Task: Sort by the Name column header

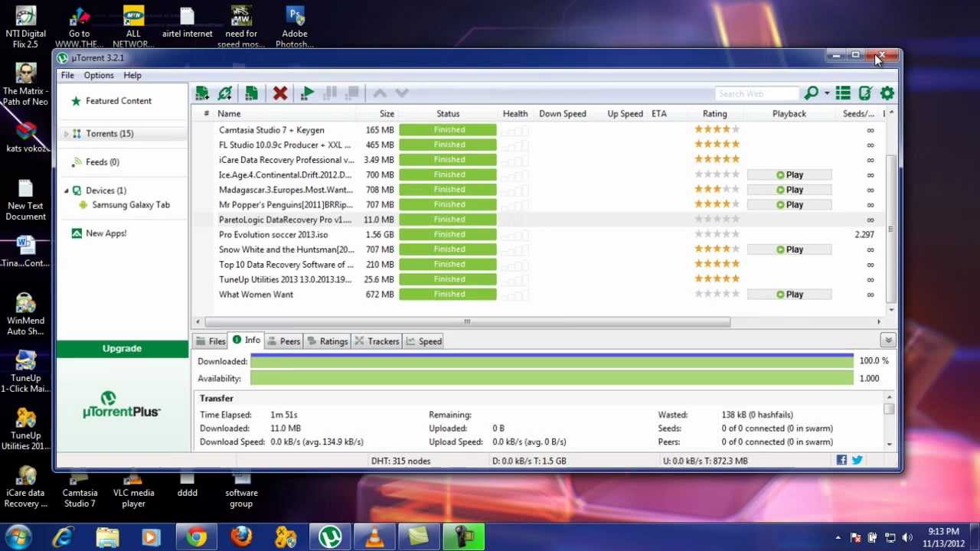Action: pyautogui.click(x=229, y=114)
